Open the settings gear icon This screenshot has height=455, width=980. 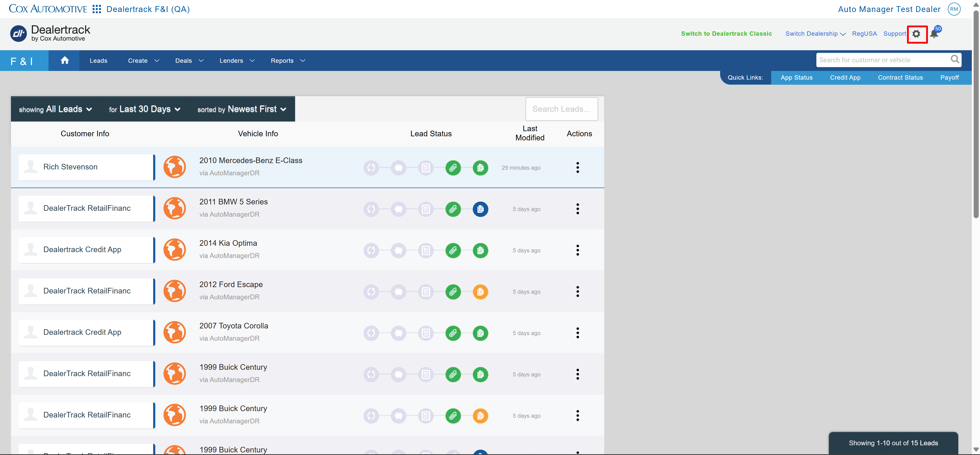(x=916, y=34)
